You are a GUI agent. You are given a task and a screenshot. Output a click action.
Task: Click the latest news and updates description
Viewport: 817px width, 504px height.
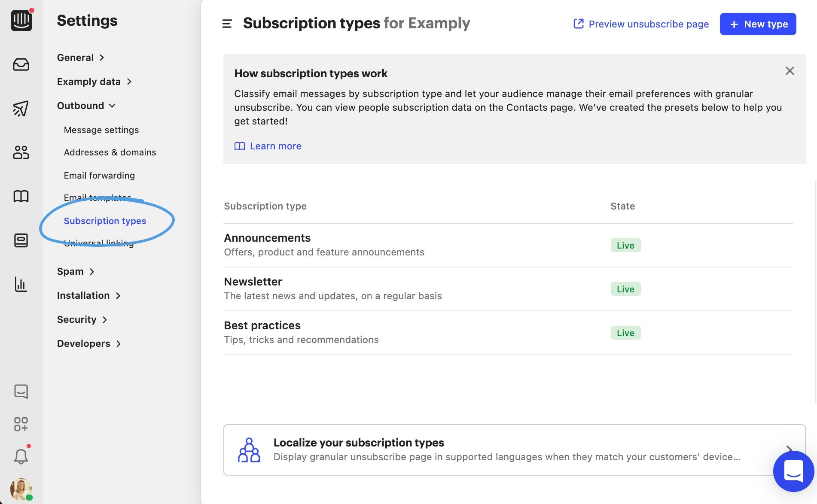pyautogui.click(x=333, y=296)
